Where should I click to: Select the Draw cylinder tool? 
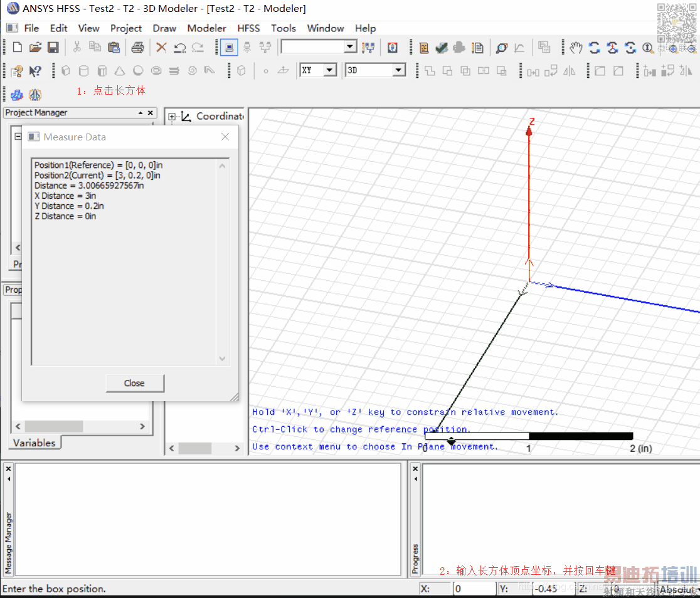tap(83, 71)
